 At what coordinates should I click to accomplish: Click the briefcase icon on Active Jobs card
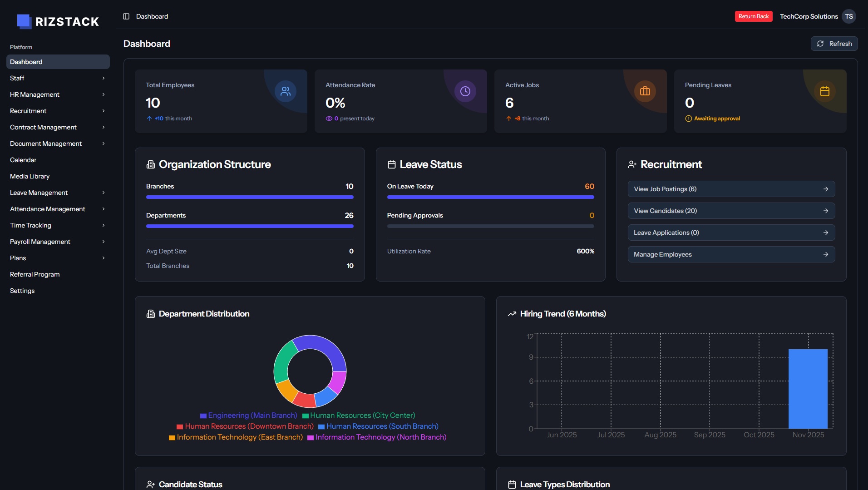tap(645, 91)
